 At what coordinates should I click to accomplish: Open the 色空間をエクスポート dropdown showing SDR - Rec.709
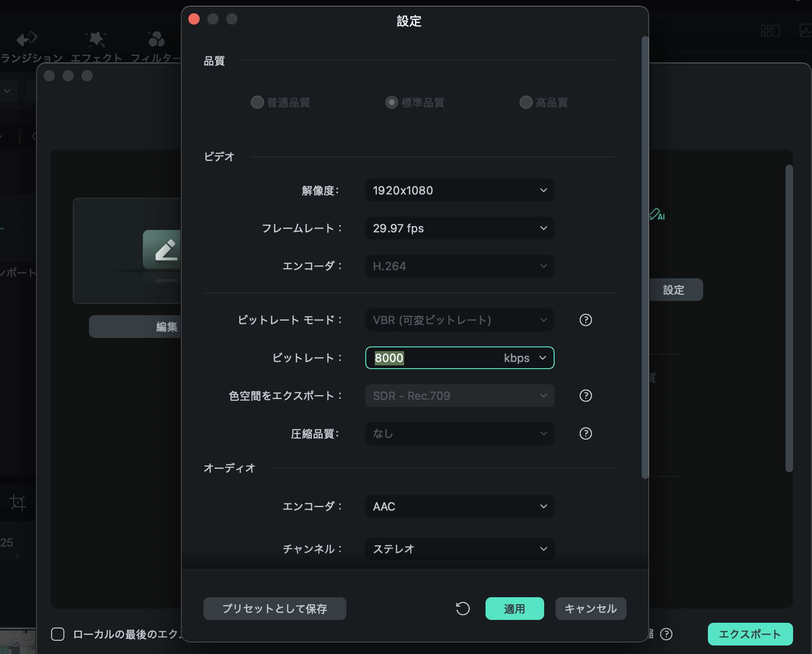click(x=459, y=396)
